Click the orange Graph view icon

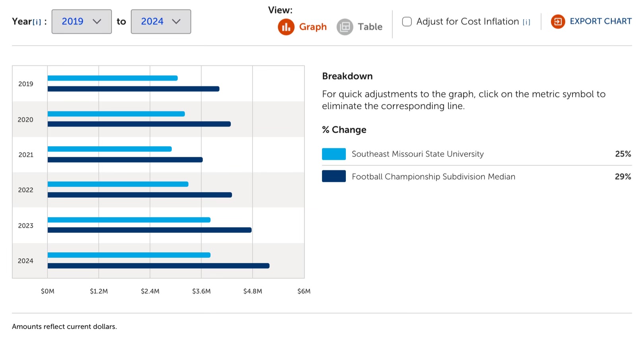[x=286, y=27]
